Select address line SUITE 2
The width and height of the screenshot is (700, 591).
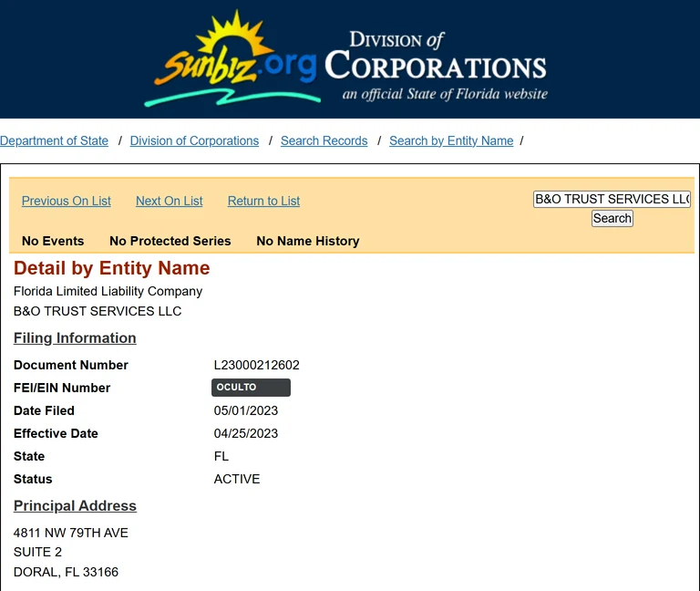(37, 552)
